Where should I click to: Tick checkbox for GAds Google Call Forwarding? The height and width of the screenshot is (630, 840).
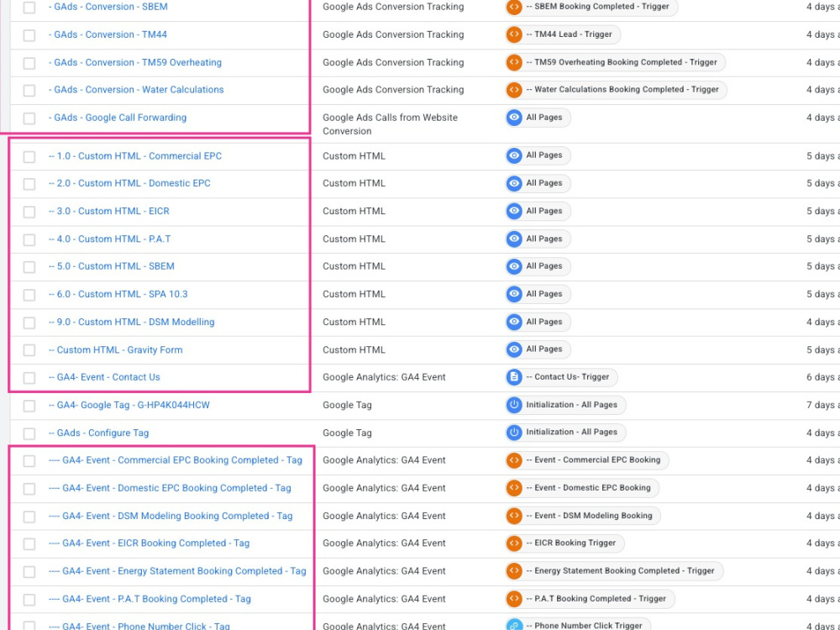29,118
